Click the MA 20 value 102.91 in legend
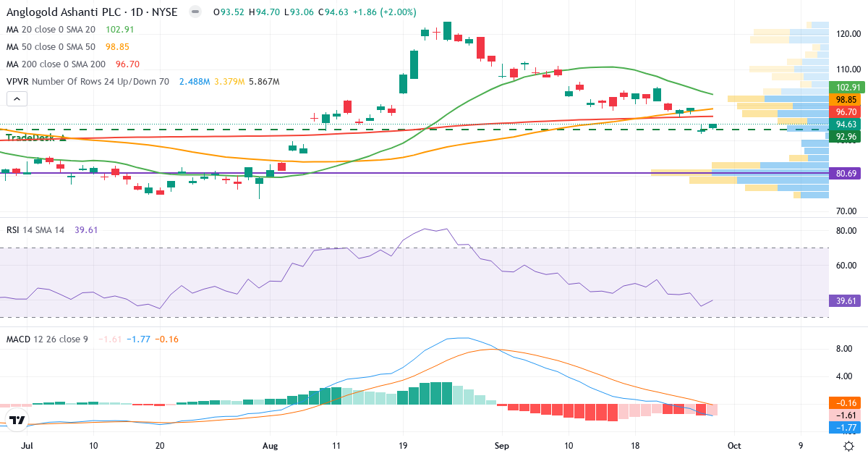Screen dimensions: 868x456 (120, 30)
